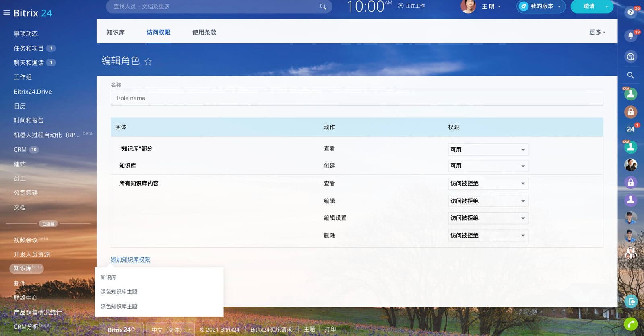Open 事项动态 in left sidebar
This screenshot has height=336, width=644.
click(x=26, y=34)
